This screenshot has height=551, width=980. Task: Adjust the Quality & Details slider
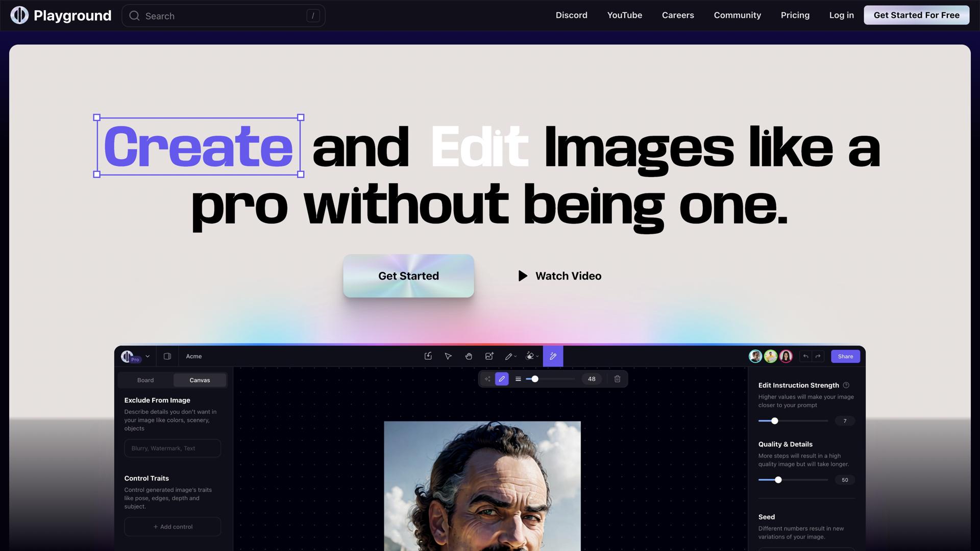click(x=778, y=480)
